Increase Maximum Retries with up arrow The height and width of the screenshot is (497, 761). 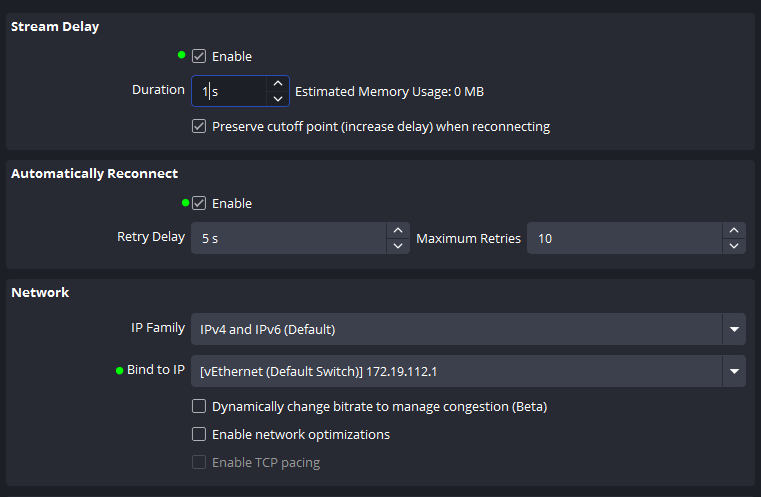(x=734, y=231)
